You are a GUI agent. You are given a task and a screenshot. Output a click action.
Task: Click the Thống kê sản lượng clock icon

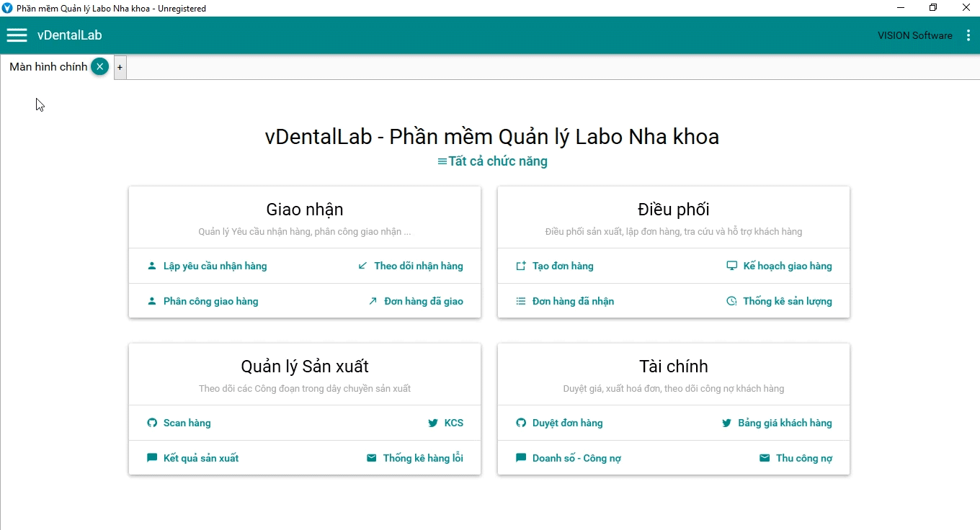point(731,301)
